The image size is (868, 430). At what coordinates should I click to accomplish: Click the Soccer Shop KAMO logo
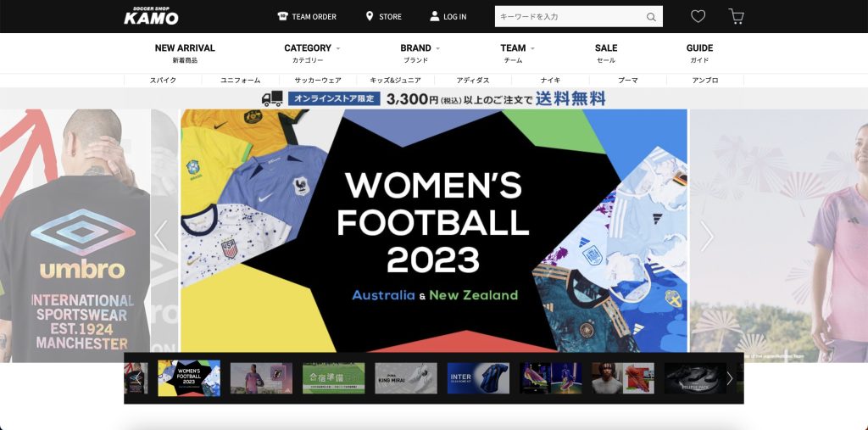pyautogui.click(x=151, y=16)
